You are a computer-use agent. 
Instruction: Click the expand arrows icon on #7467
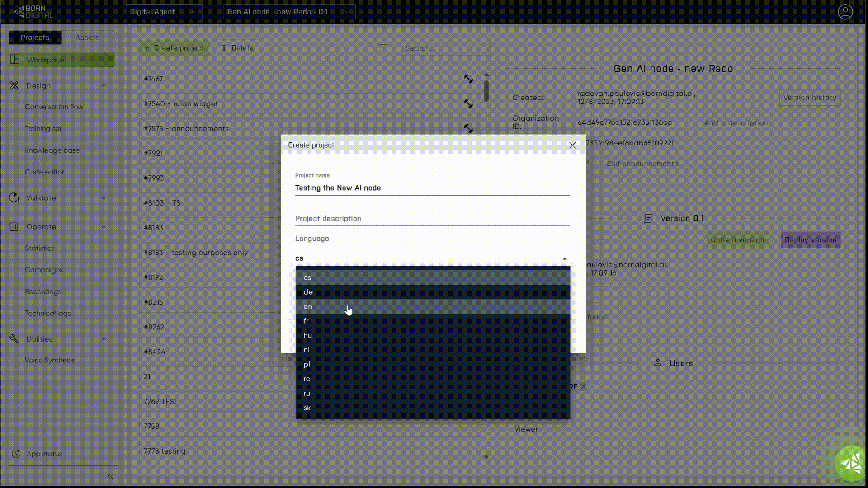tap(468, 79)
